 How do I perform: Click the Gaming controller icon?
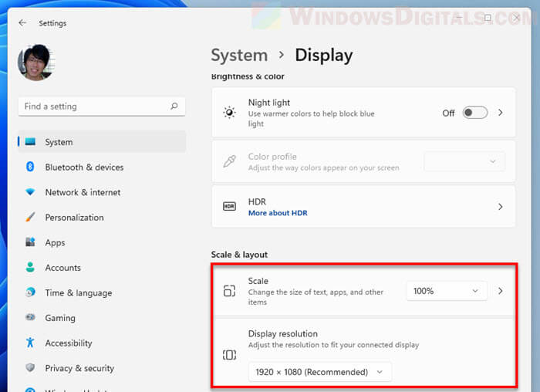(x=30, y=317)
